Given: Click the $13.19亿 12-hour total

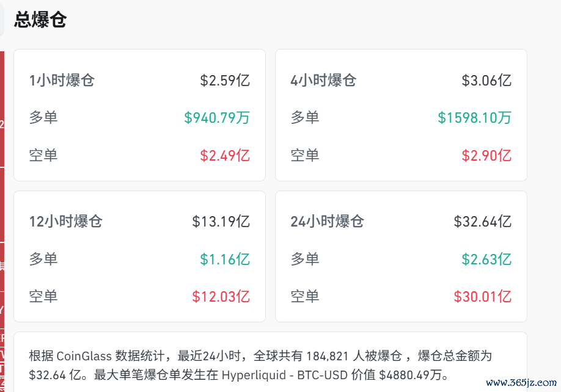Looking at the screenshot, I should click(221, 221).
